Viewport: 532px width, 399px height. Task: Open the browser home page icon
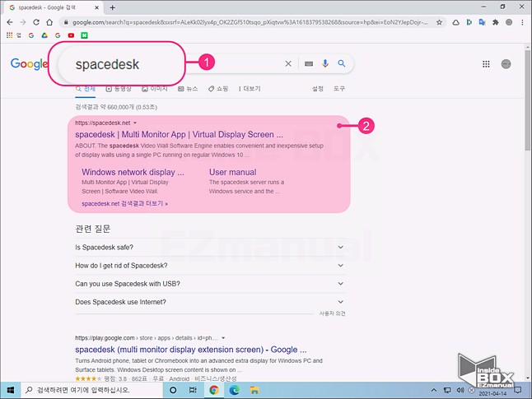click(49, 22)
